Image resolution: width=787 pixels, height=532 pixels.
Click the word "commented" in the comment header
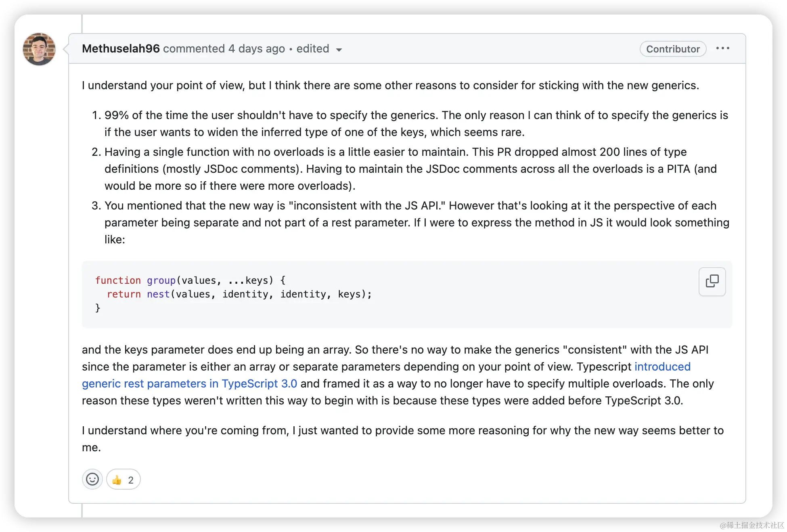click(x=194, y=49)
